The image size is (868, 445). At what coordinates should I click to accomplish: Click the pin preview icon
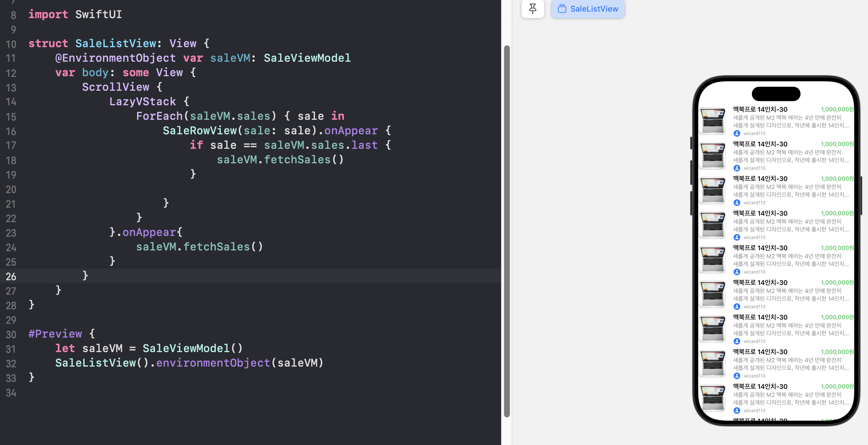tap(532, 9)
